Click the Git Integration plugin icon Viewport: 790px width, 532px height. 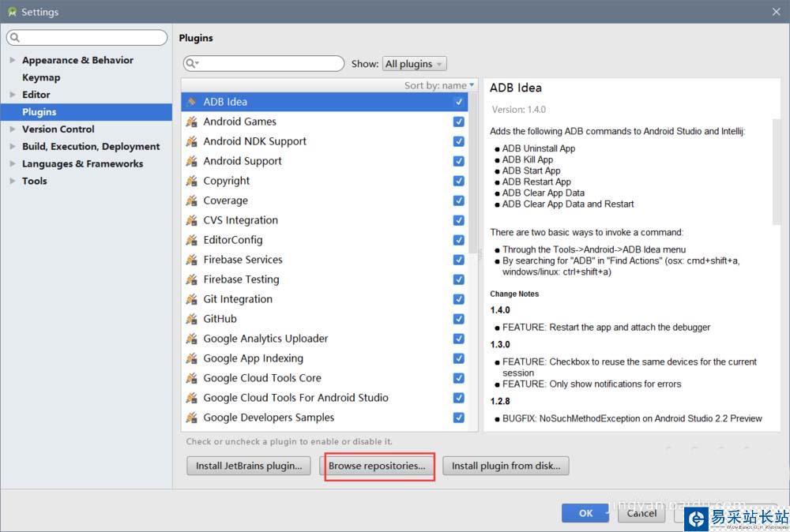tap(191, 299)
